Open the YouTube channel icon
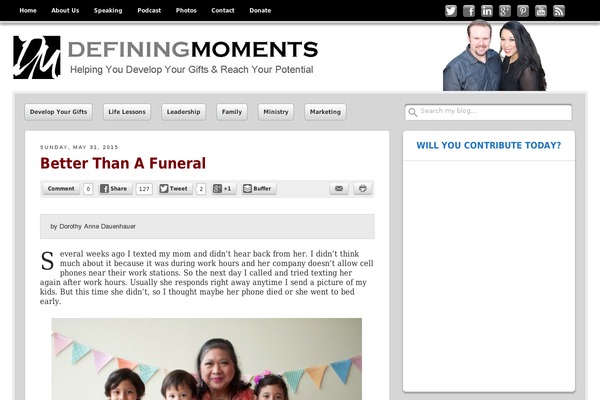This screenshot has width=600, height=400. [541, 11]
